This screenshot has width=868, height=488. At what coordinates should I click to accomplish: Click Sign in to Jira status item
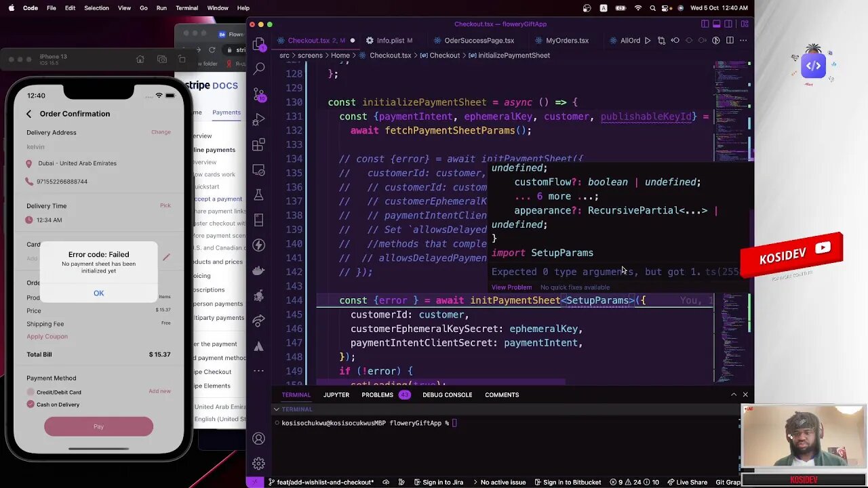click(x=438, y=482)
